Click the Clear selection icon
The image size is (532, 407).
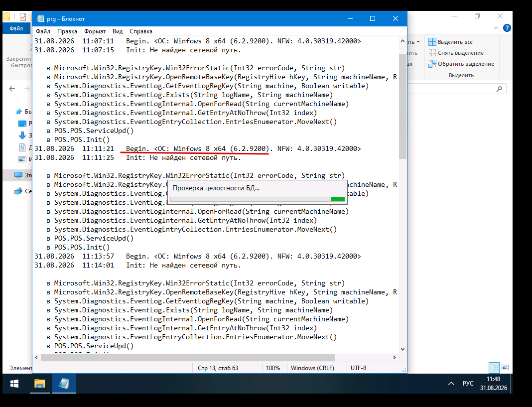[x=432, y=53]
